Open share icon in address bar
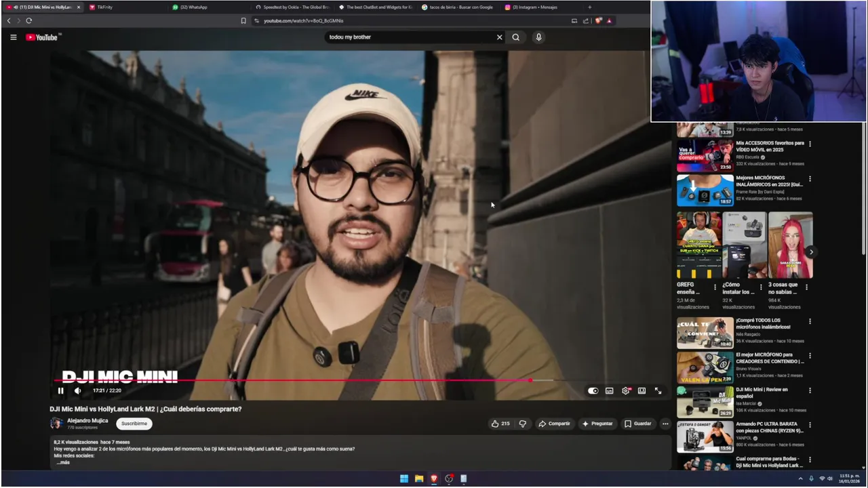The height and width of the screenshot is (488, 868). pyautogui.click(x=586, y=20)
